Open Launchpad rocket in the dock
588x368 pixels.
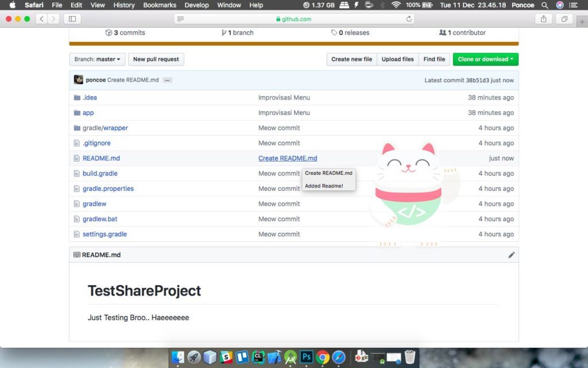click(194, 356)
